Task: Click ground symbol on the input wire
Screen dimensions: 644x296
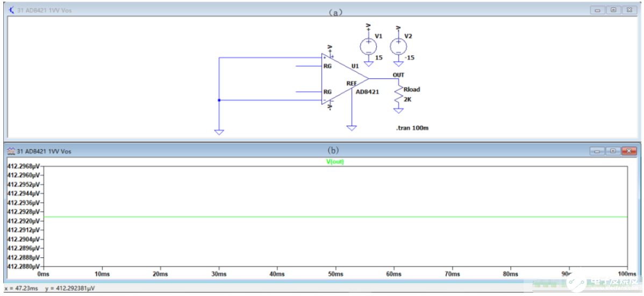Action: 219,132
